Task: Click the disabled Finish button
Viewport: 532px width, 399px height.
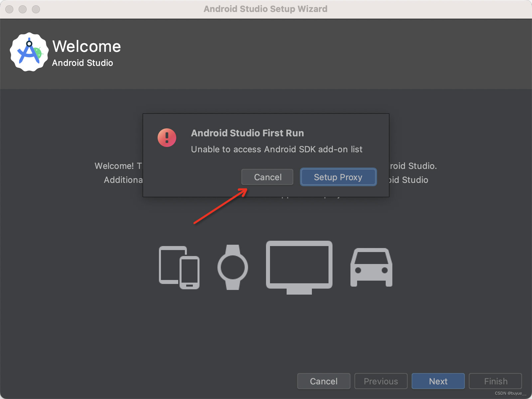Action: (x=495, y=381)
